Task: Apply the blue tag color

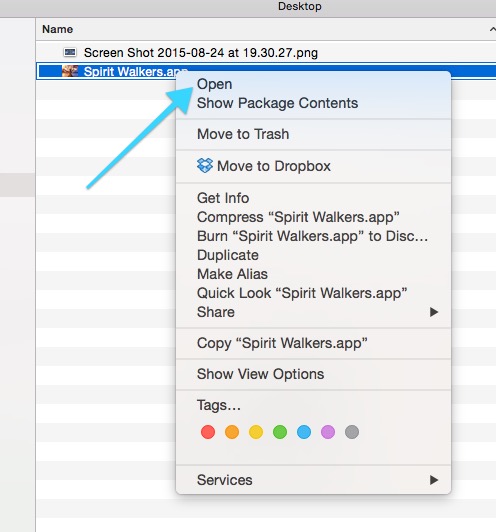Action: tap(304, 432)
